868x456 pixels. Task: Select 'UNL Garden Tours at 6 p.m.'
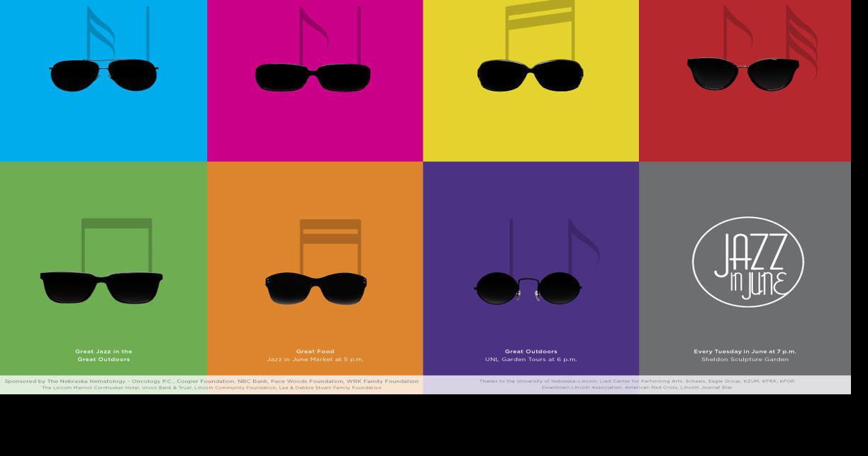531,360
